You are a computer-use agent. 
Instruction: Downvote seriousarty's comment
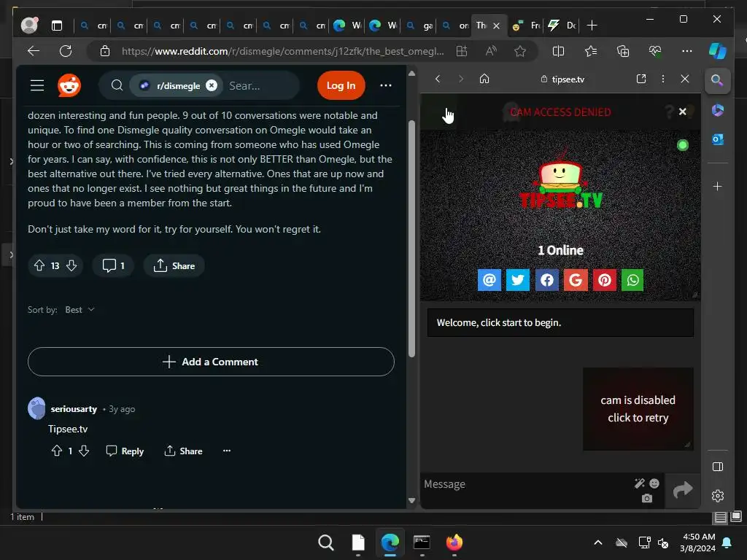[84, 451]
